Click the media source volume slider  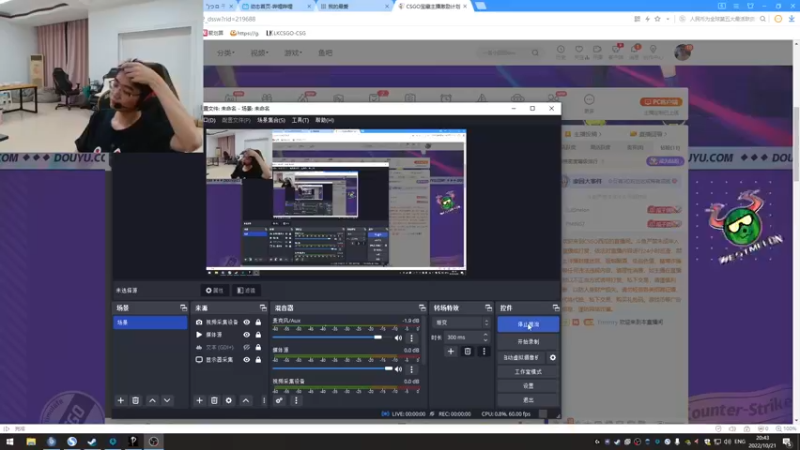pos(333,368)
